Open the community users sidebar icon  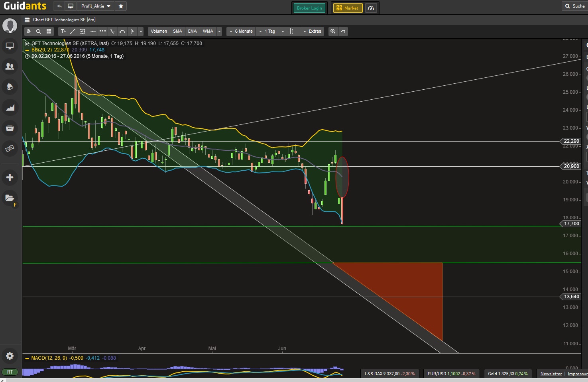pos(10,67)
